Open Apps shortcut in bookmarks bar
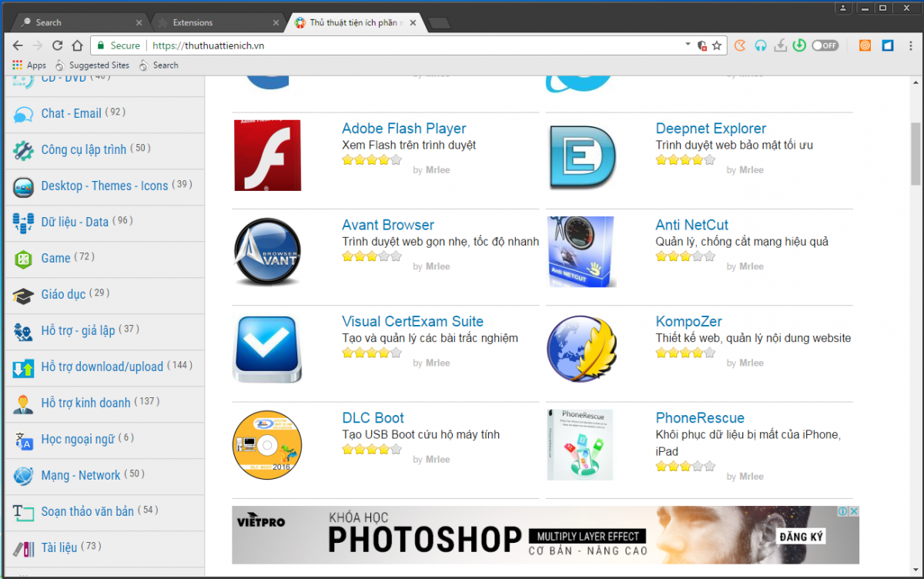 (29, 65)
